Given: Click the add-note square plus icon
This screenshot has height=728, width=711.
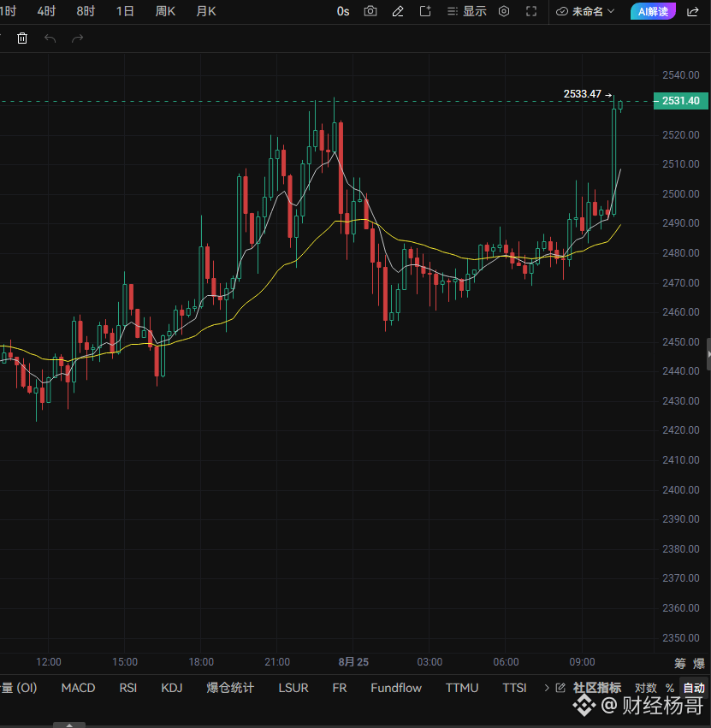Looking at the screenshot, I should [425, 11].
